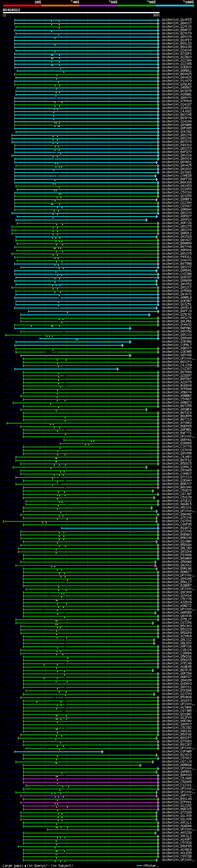Click the green ~80% legend segment
Viewport: 197px width, 868px height.
click(137, 6)
